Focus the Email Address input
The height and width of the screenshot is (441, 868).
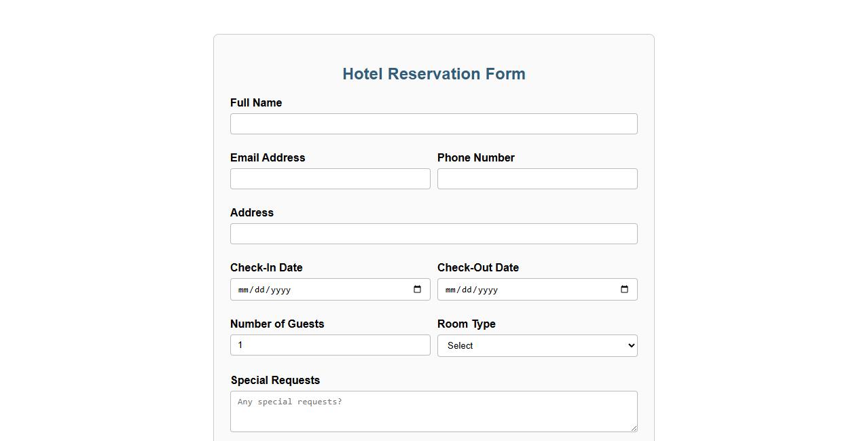(x=330, y=178)
